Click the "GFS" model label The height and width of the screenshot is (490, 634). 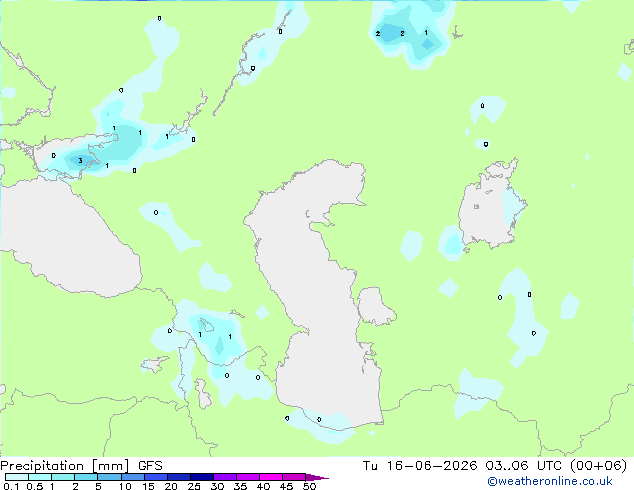[x=150, y=466]
